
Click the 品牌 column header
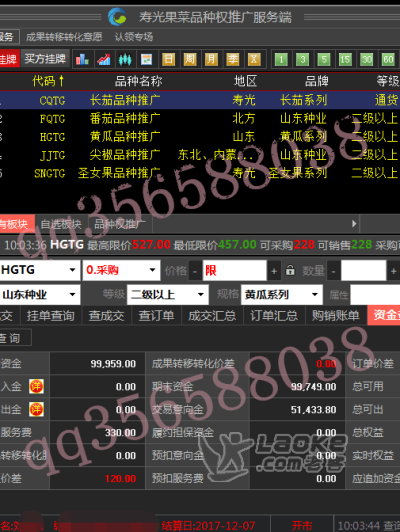(x=316, y=81)
